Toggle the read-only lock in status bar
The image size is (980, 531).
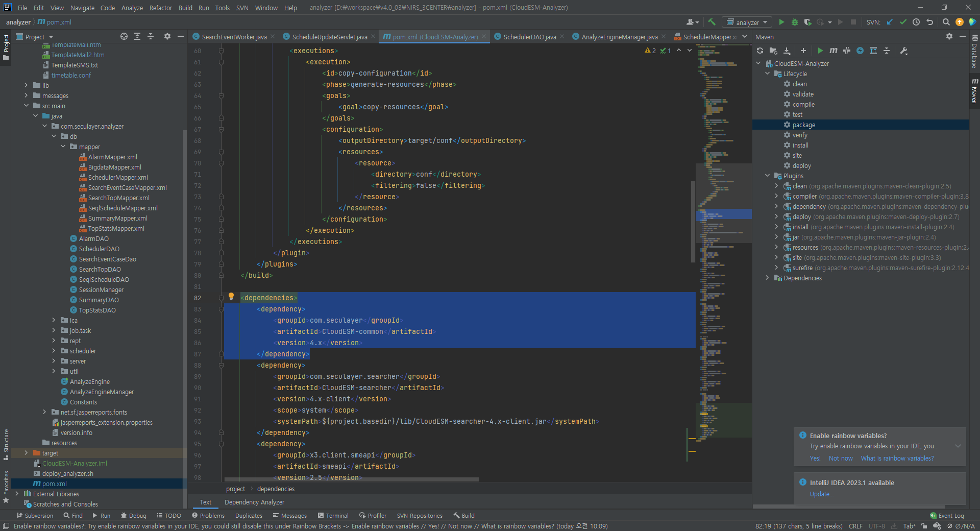pos(924,526)
